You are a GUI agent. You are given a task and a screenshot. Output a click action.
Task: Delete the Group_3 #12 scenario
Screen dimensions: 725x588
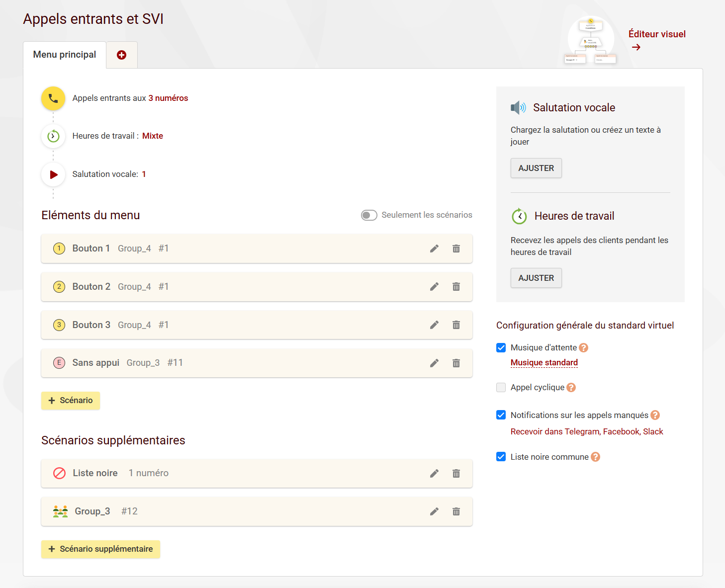456,511
